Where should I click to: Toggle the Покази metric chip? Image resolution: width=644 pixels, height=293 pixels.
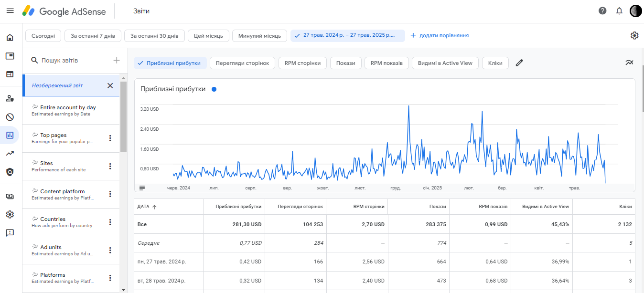coord(346,63)
